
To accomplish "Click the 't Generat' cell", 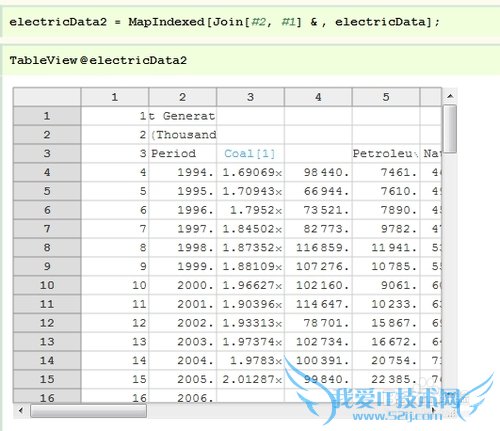I will (183, 116).
